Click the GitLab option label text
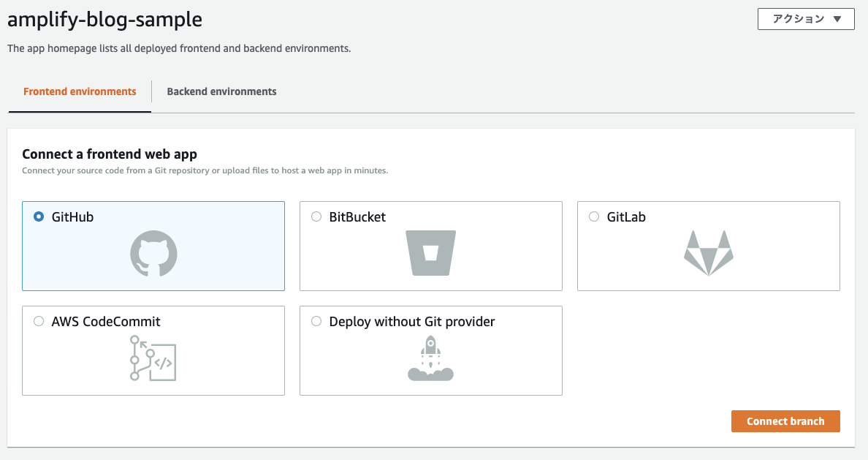868x460 pixels. pyautogui.click(x=626, y=217)
